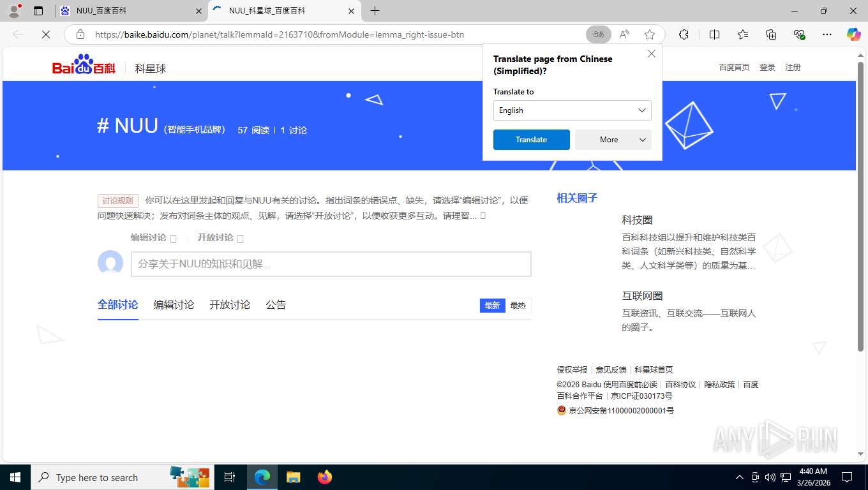Open the # NUU topic title
868x490 pixels.
pos(128,126)
